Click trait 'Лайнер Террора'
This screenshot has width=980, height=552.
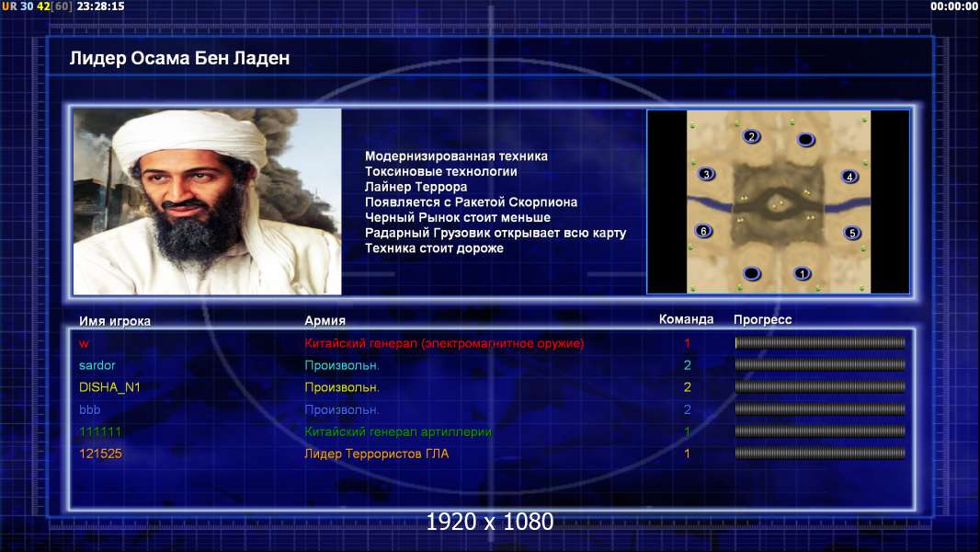(416, 187)
